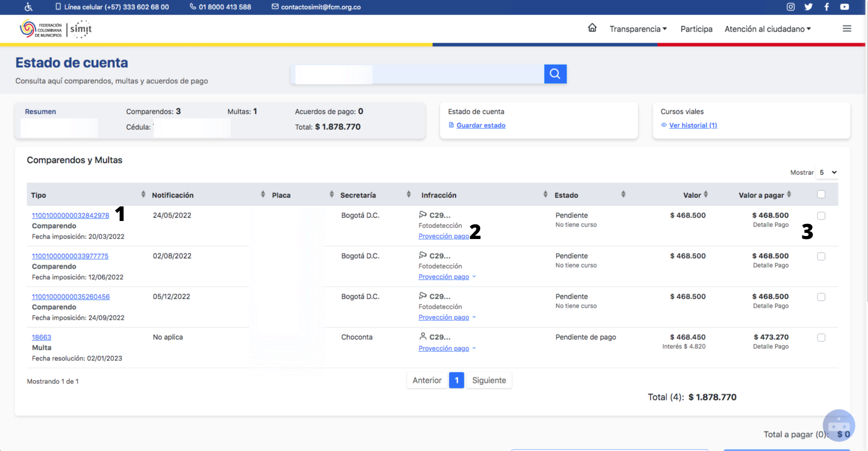Screen dimensions: 868x451
Task: Click the eye icon beside Ver historial
Action: pos(664,125)
